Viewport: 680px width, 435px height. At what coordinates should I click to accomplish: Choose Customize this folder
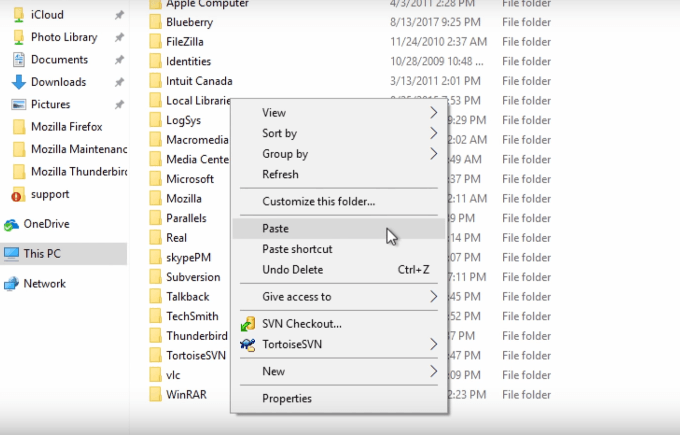tap(338, 202)
